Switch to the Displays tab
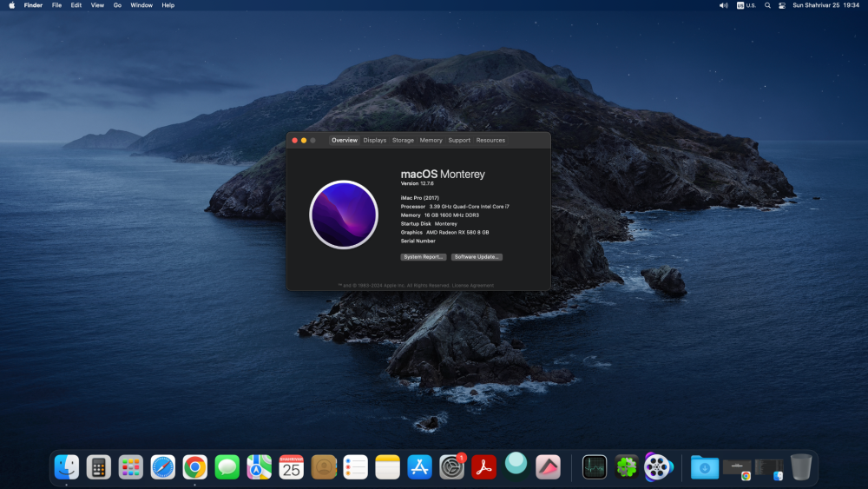 (x=375, y=140)
